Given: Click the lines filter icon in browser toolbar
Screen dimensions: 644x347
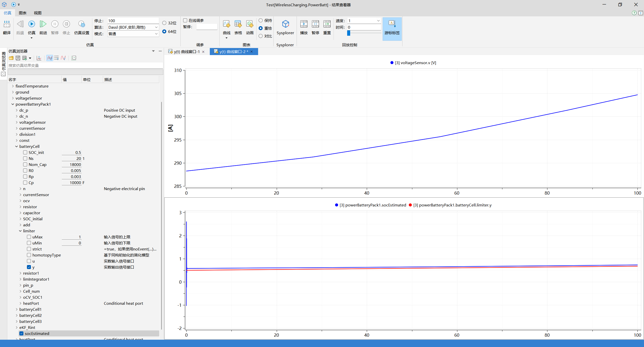Looking at the screenshot, I should pos(56,58).
